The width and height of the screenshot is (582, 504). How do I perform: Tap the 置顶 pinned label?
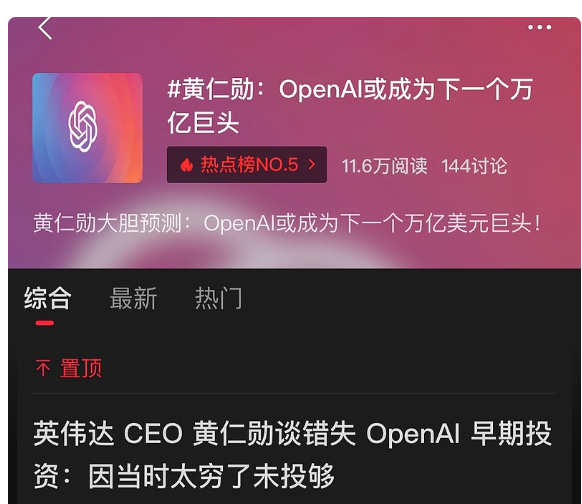point(81,368)
